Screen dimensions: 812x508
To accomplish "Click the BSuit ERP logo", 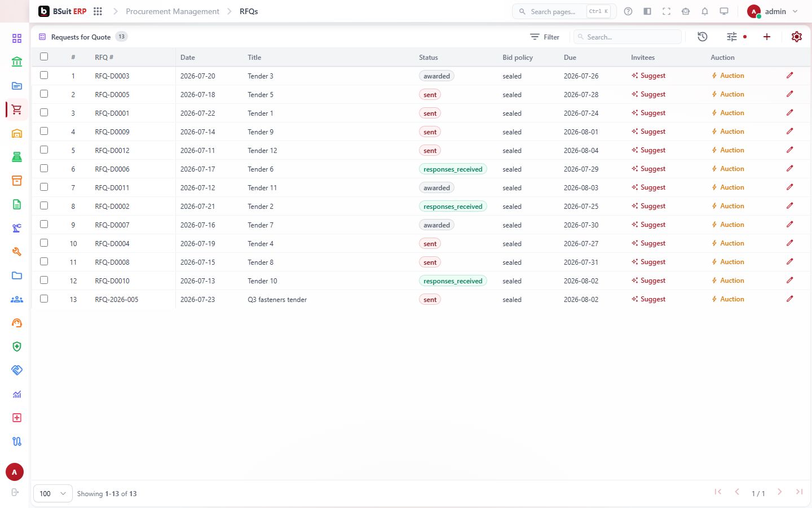I will (x=62, y=11).
